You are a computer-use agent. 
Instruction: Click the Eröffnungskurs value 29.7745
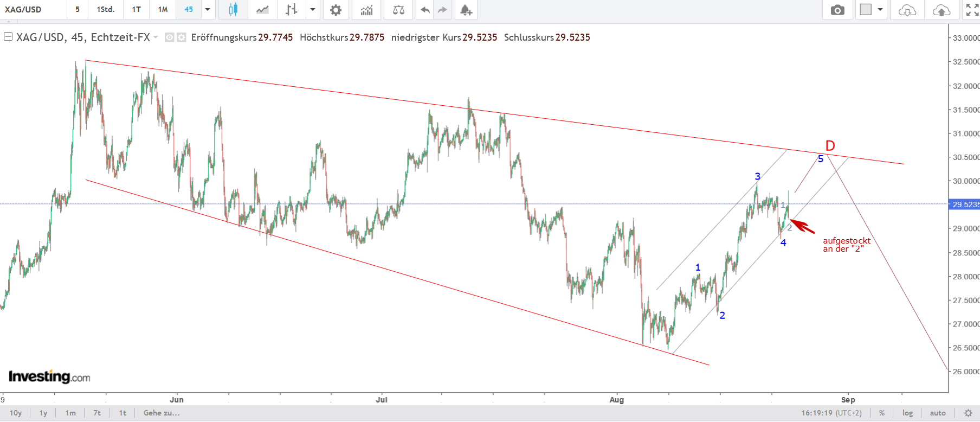[275, 37]
